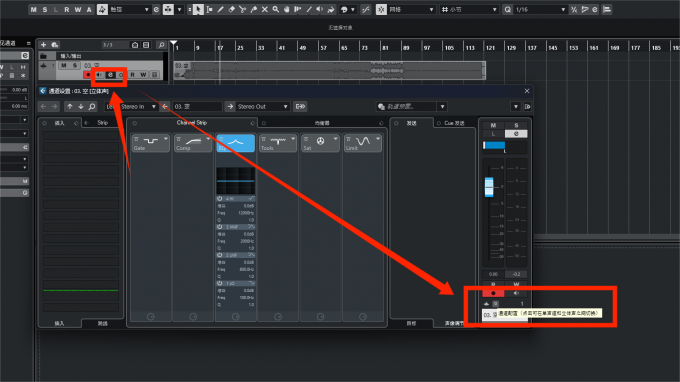Screen dimensions: 680x382
Task: Select the EQ tab in the middle
Action: pos(322,123)
